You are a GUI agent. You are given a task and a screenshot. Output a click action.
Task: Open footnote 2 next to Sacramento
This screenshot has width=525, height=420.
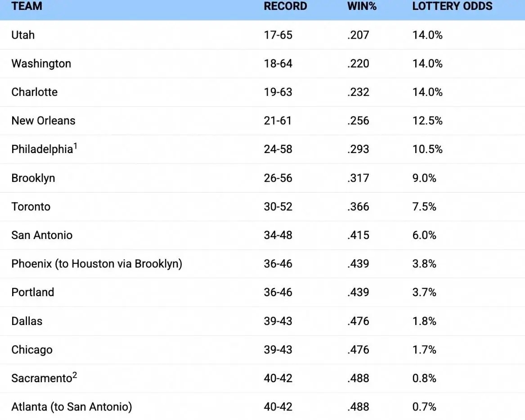pyautogui.click(x=75, y=375)
